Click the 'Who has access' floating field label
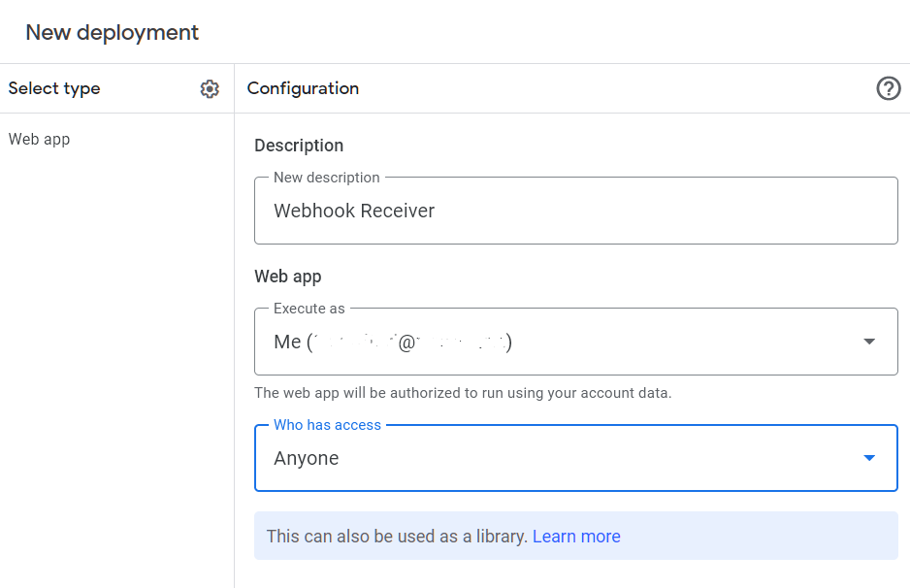The height and width of the screenshot is (588, 910). [x=327, y=425]
